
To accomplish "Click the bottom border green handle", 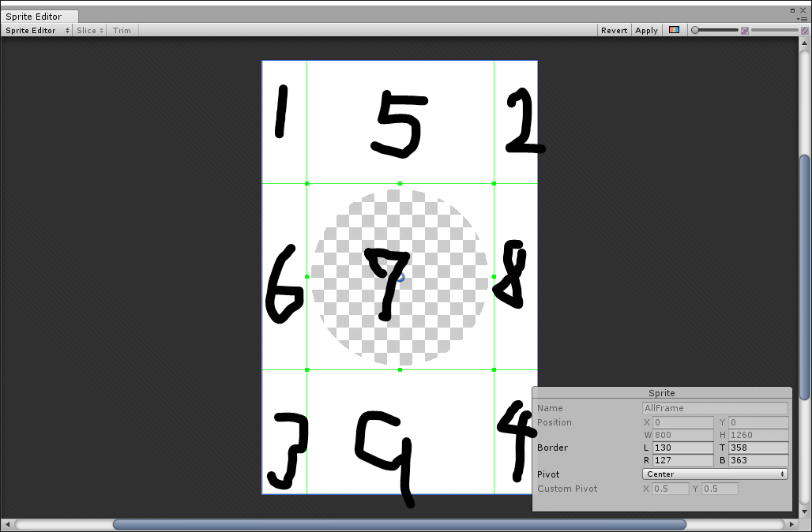I will pos(400,369).
